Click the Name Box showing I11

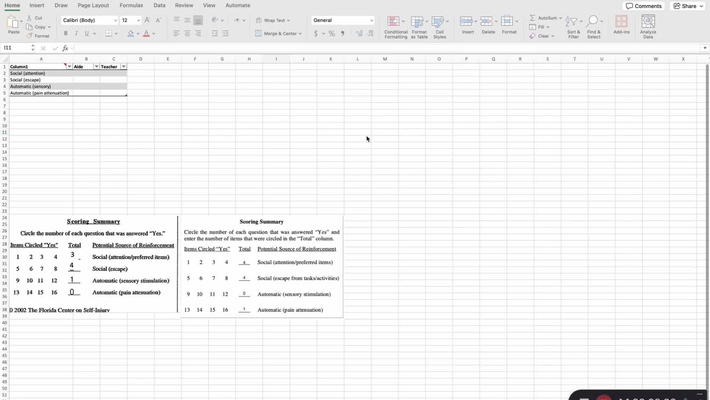(x=18, y=48)
